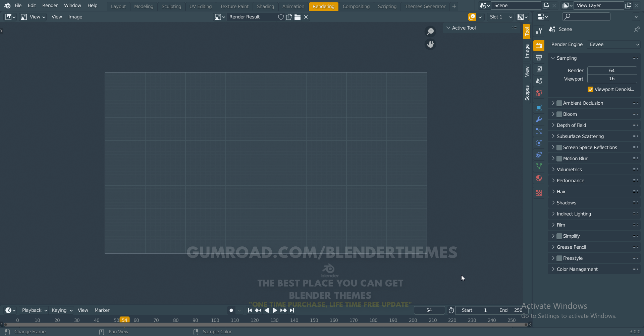Toggle fake user shield for Render Result
The width and height of the screenshot is (644, 336).
(x=281, y=17)
